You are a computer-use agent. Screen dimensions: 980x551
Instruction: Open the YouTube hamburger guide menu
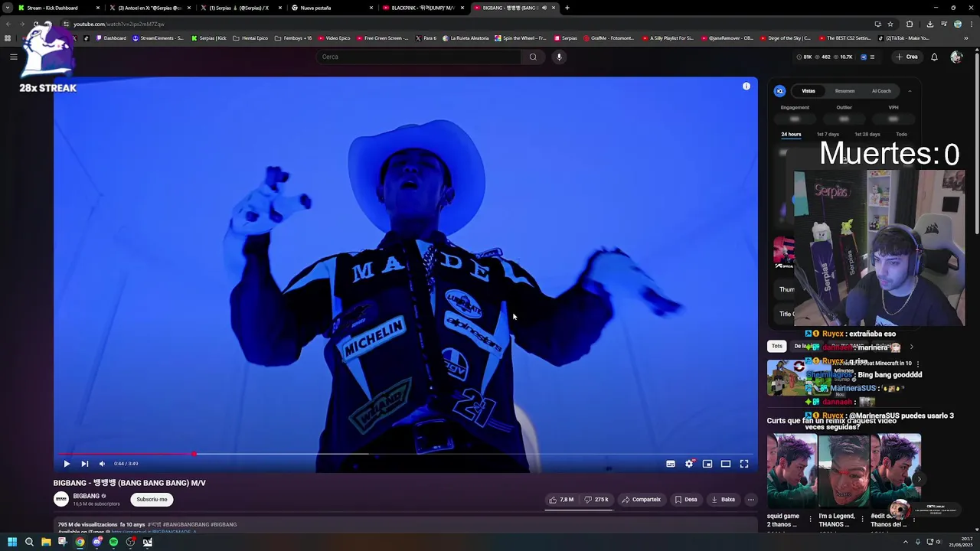click(14, 57)
